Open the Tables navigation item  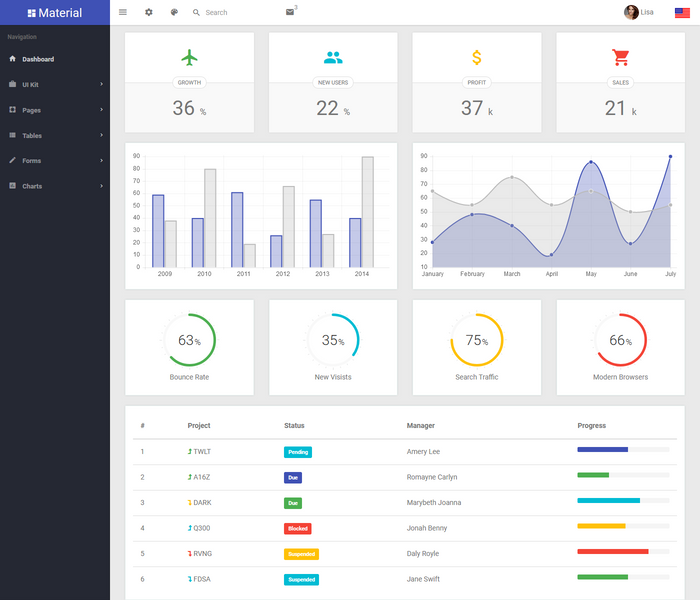pos(55,135)
